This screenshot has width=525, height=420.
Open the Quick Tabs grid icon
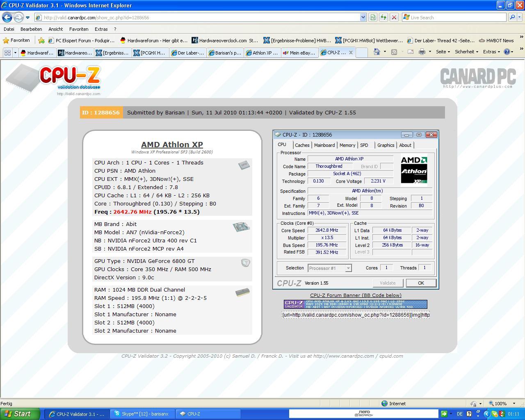[x=7, y=52]
